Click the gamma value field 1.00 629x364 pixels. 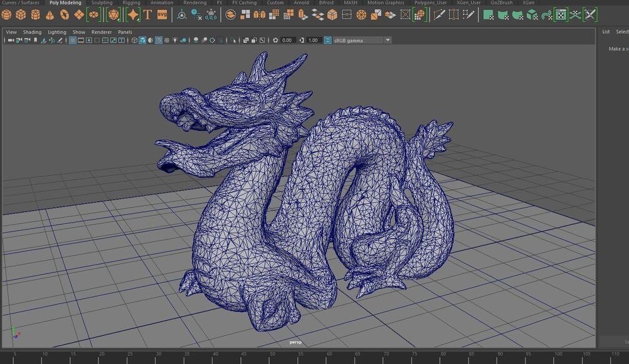314,41
